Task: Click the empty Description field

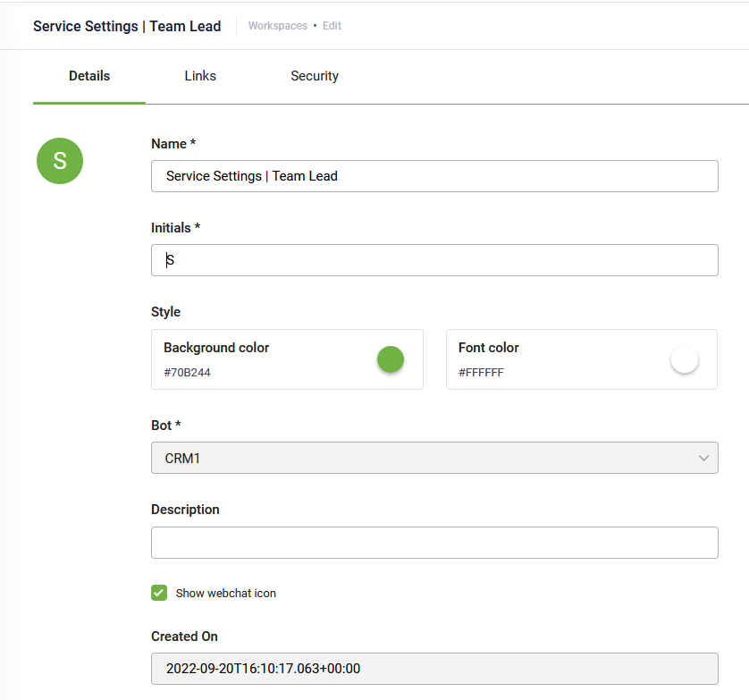Action: pos(434,543)
